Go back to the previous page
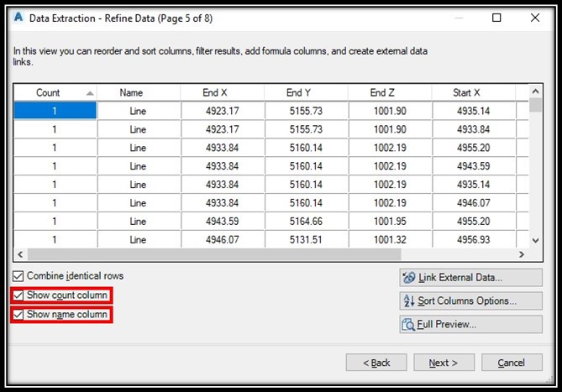562x392 pixels. point(376,363)
